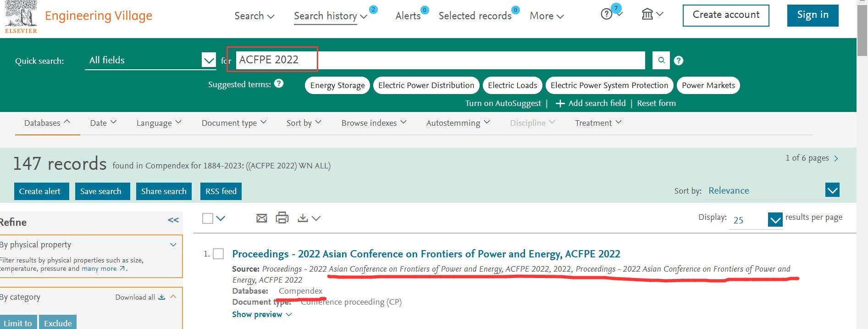The height and width of the screenshot is (329, 868).
Task: Click the Save search button
Action: pos(102,191)
